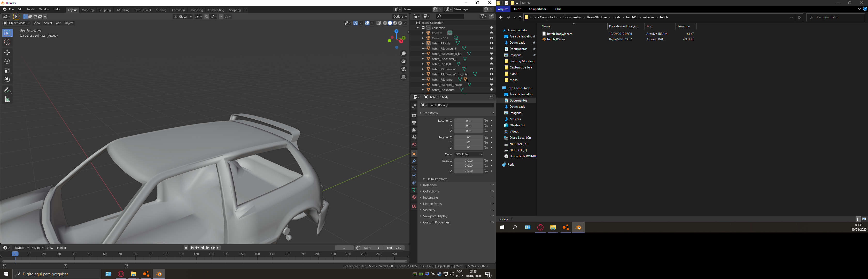This screenshot has width=868, height=279.
Task: Open the Physics properties tab
Action: coord(414,176)
